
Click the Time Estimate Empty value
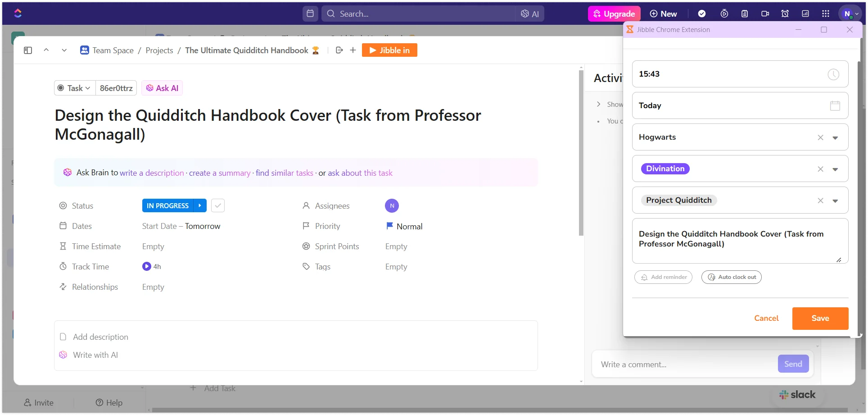point(153,246)
